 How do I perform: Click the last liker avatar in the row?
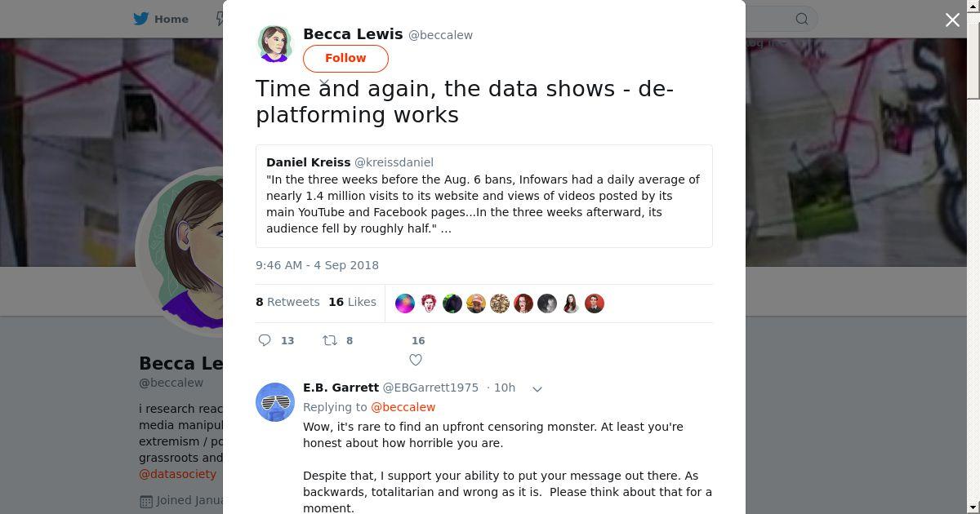595,304
